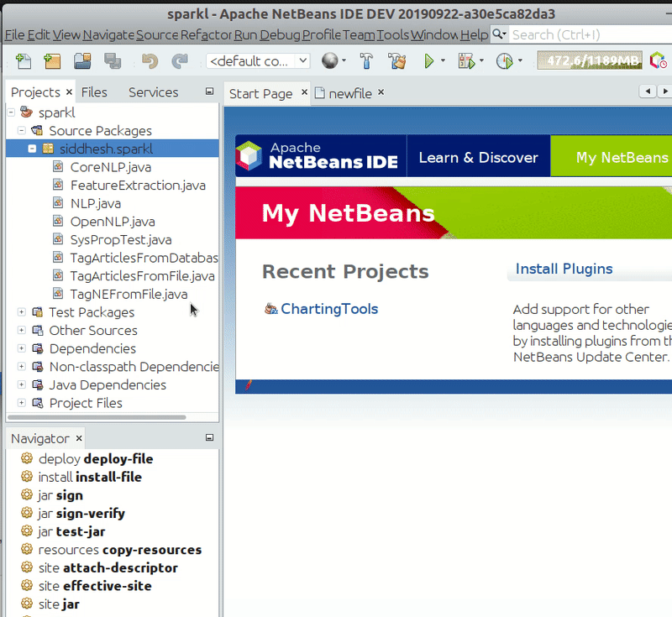Select OpenNLP.java in the tree
Screen dimensions: 672x617
coord(113,222)
